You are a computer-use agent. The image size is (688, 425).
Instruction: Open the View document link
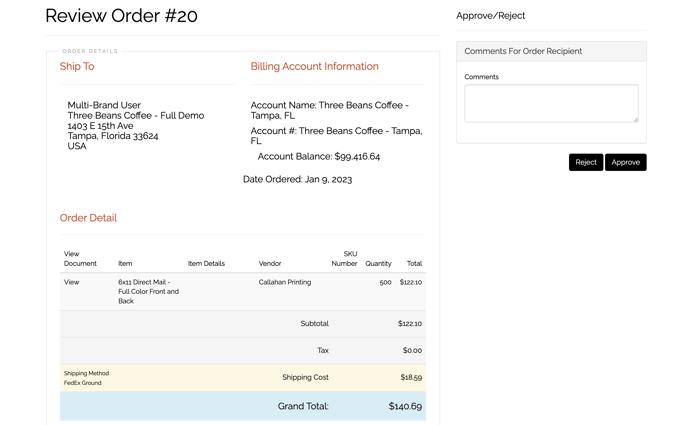pyautogui.click(x=72, y=282)
